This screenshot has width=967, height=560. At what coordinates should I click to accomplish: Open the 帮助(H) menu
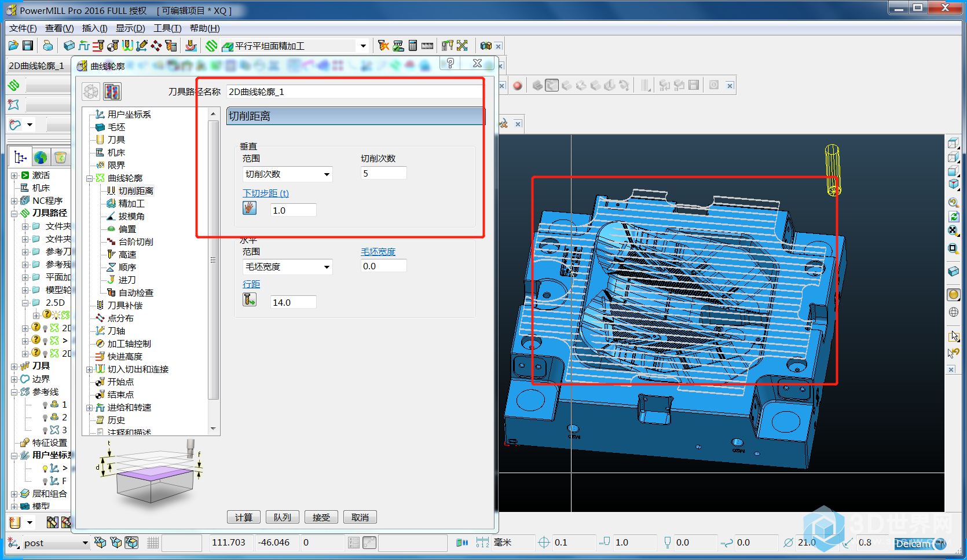pyautogui.click(x=205, y=28)
